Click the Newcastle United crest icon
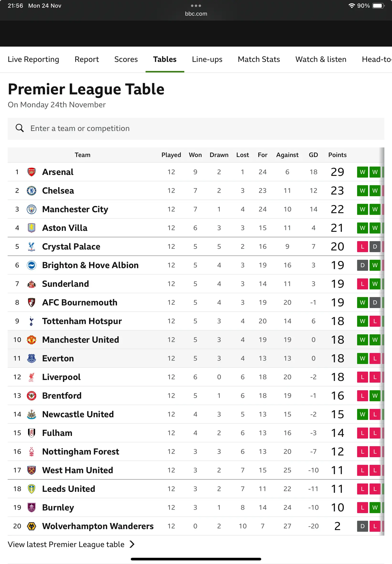 [x=32, y=414]
